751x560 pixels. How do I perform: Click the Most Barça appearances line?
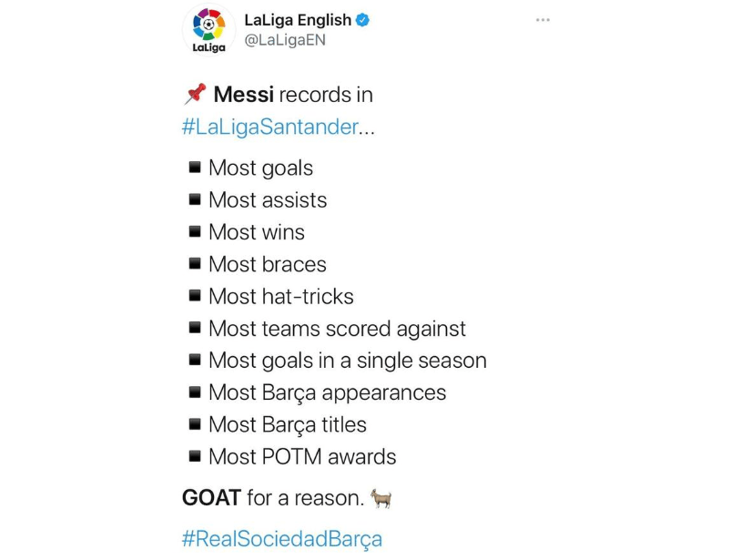point(328,392)
